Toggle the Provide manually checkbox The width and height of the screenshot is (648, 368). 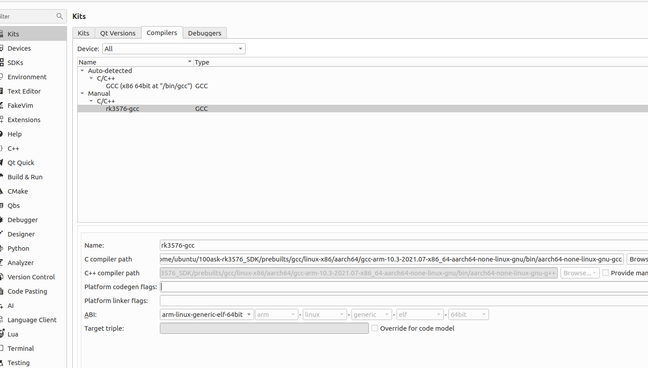605,273
